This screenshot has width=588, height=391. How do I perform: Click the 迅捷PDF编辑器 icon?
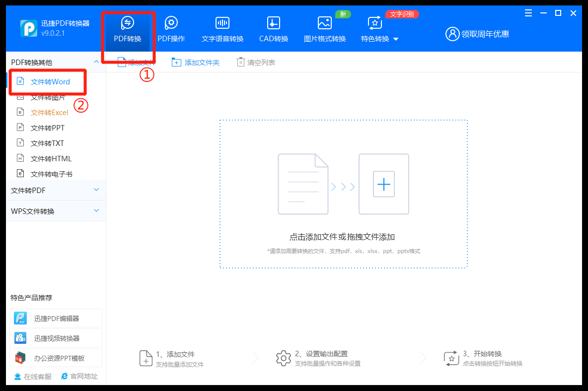(x=20, y=319)
